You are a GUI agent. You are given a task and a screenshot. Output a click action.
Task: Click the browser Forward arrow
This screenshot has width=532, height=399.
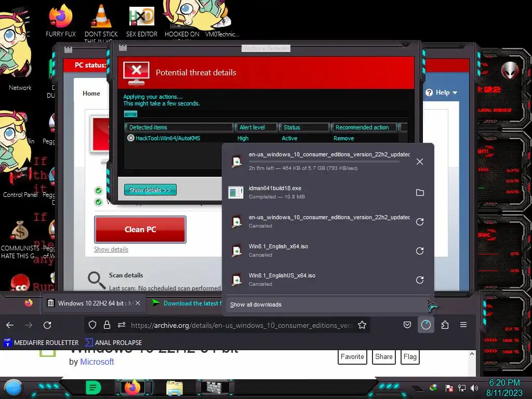point(29,325)
